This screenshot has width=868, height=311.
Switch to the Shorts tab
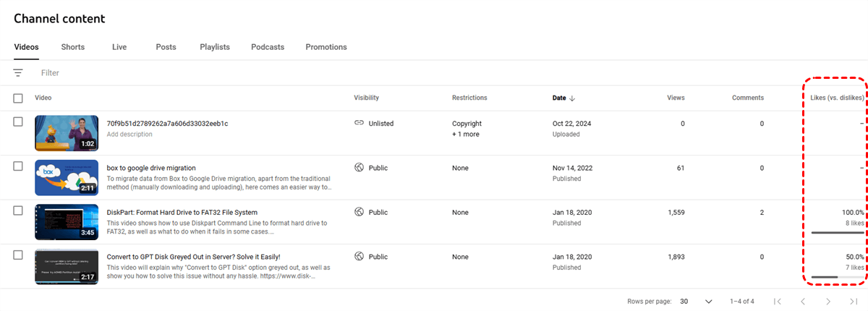coord(72,47)
